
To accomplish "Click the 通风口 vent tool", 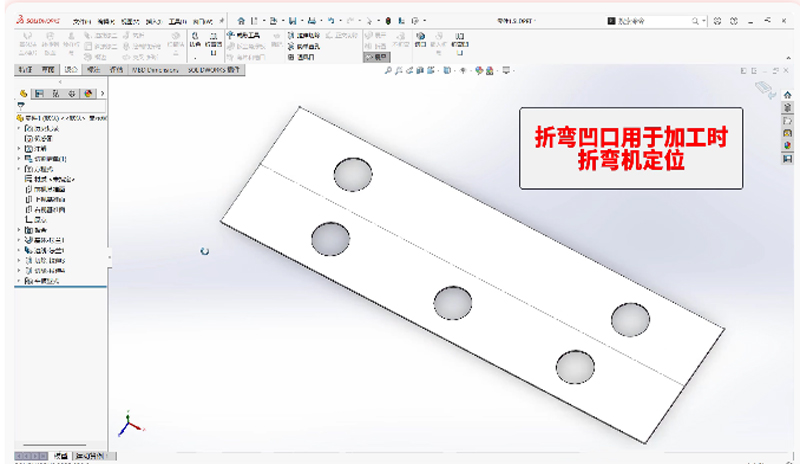I will tap(302, 57).
